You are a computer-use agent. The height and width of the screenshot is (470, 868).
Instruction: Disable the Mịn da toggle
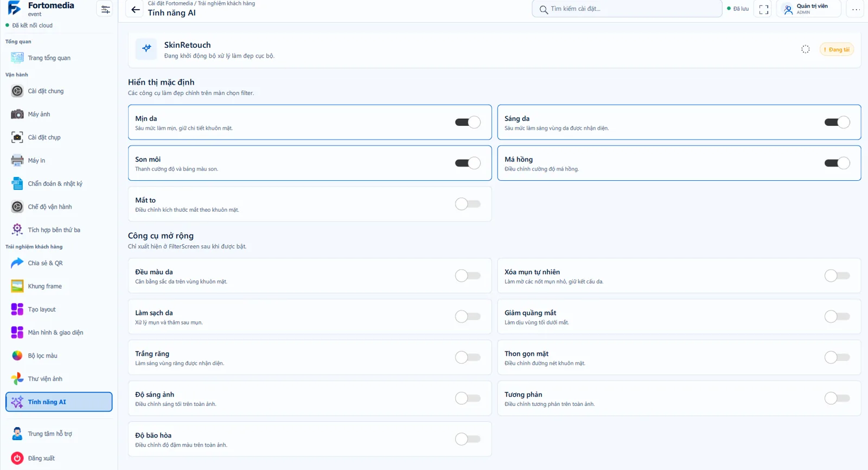(468, 122)
